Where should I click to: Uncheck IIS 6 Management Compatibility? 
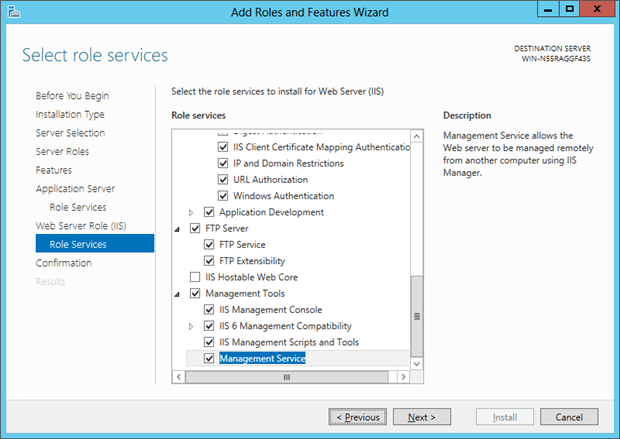(x=209, y=326)
